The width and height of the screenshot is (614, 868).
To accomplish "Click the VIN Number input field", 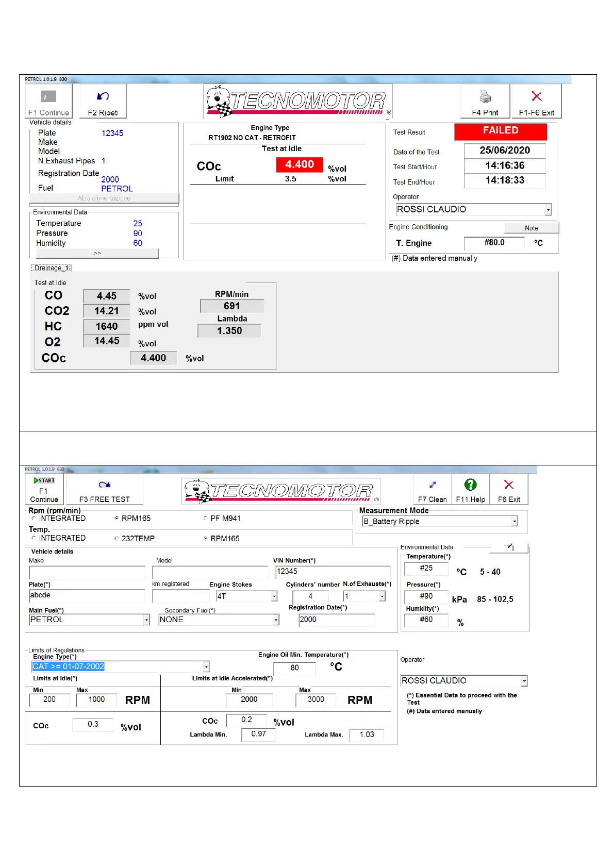I will click(333, 572).
